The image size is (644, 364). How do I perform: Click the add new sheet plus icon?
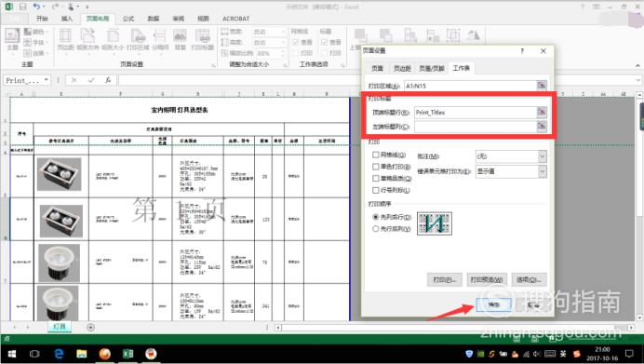91,328
